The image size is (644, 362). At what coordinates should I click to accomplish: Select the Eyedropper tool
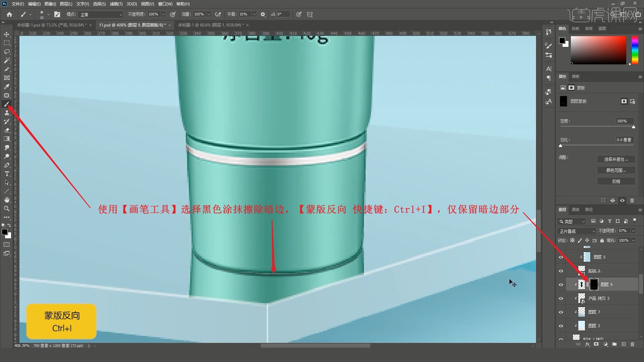[7, 86]
